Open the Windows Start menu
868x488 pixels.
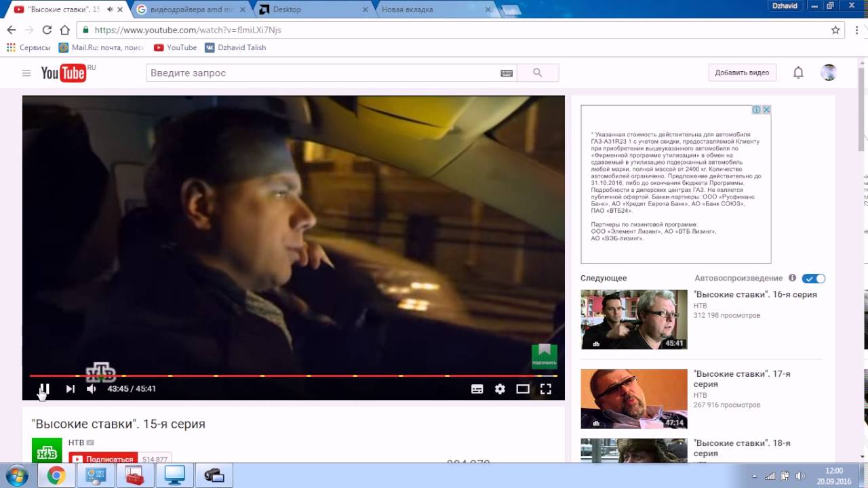tap(16, 476)
